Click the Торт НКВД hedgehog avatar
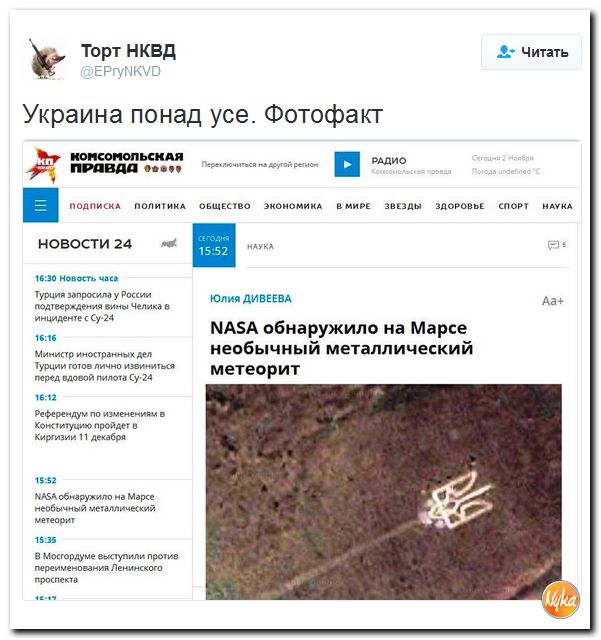 coord(47,60)
